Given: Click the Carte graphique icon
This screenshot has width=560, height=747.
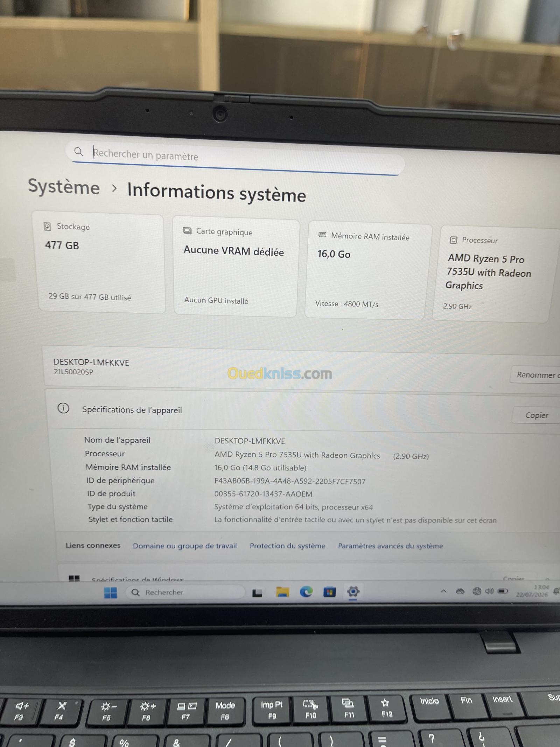Looking at the screenshot, I should [187, 230].
